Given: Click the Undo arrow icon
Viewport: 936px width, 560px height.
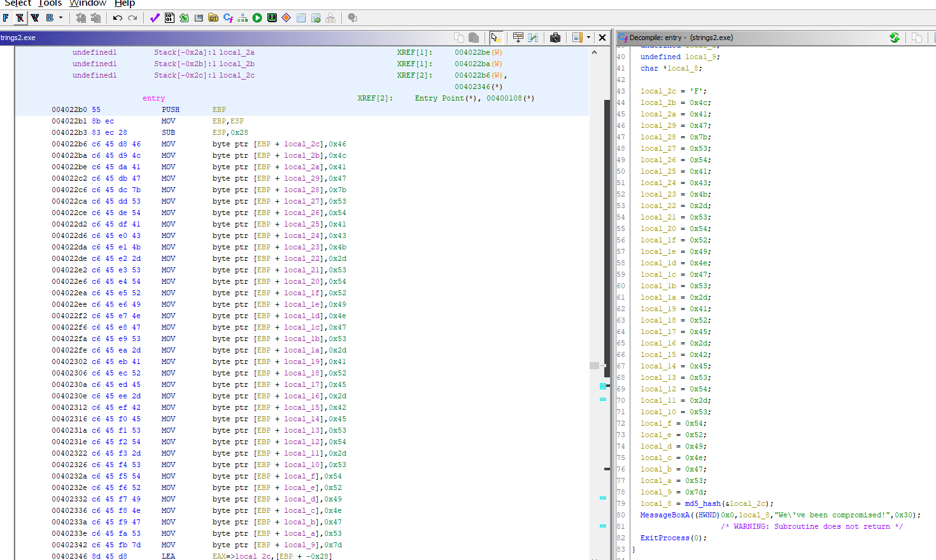Looking at the screenshot, I should coord(118,18).
